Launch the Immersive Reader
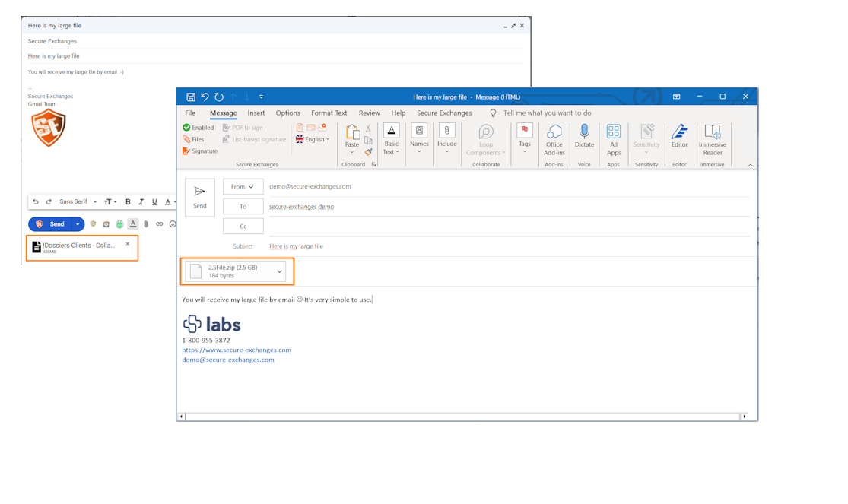This screenshot has width=848, height=504. 712,132
